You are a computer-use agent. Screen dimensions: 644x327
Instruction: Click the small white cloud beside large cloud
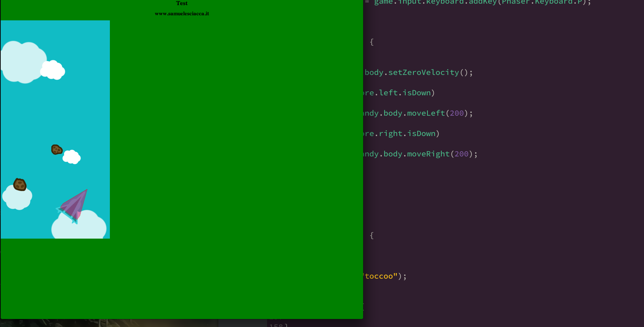coord(53,70)
